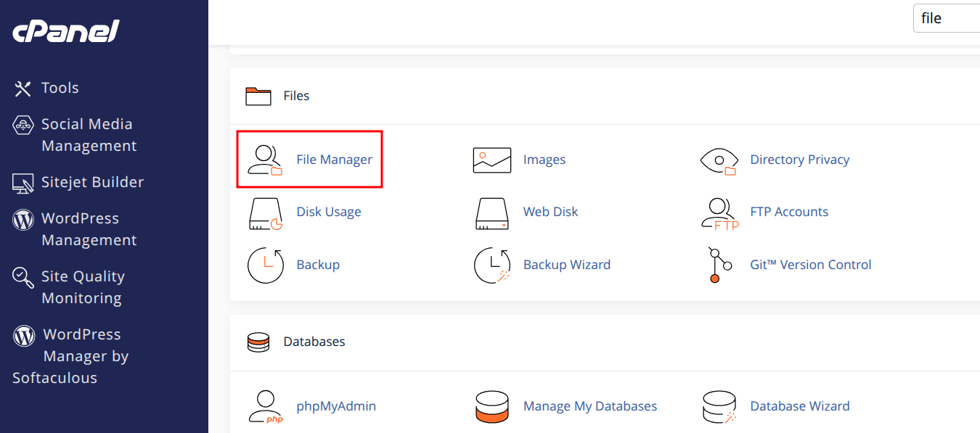Click the search field containing 'file'
This screenshot has width=980, height=433.
(x=946, y=17)
